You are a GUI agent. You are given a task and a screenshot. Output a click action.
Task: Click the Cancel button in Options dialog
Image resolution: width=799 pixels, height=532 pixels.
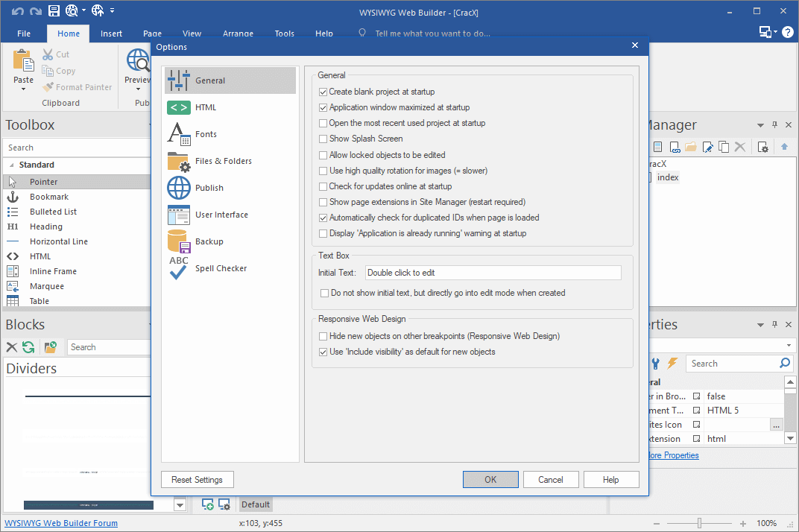pyautogui.click(x=551, y=480)
